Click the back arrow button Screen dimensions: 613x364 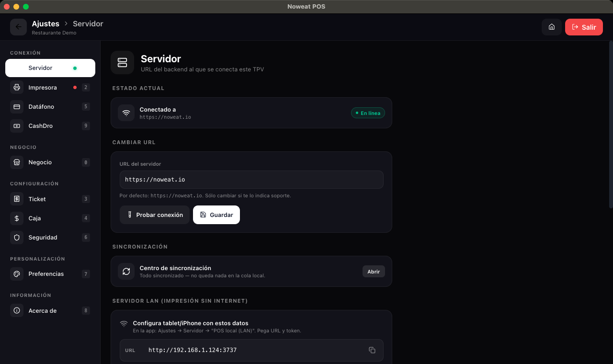(x=18, y=27)
